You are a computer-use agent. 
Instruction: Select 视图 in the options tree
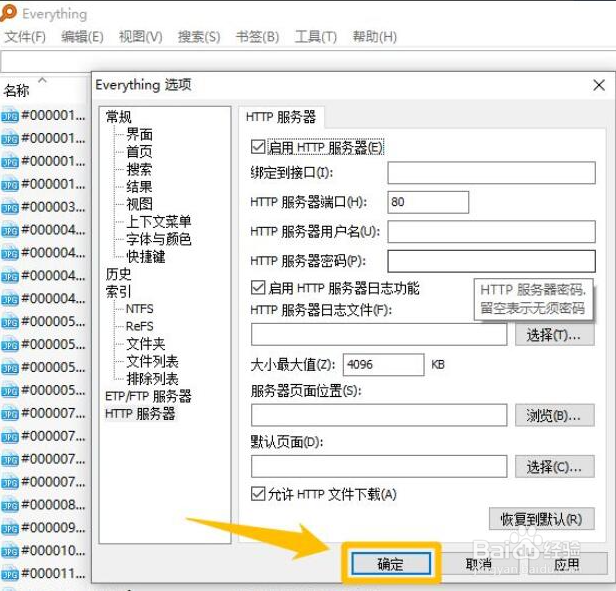[139, 204]
